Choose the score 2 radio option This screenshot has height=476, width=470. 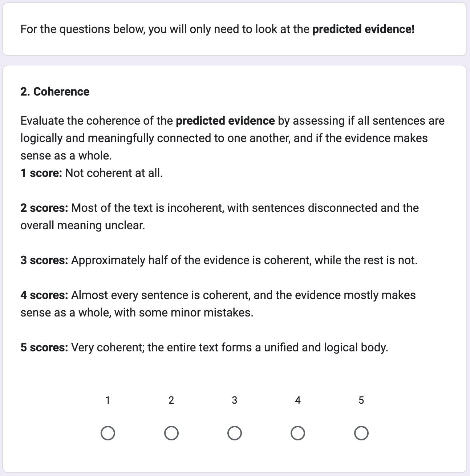pyautogui.click(x=171, y=433)
